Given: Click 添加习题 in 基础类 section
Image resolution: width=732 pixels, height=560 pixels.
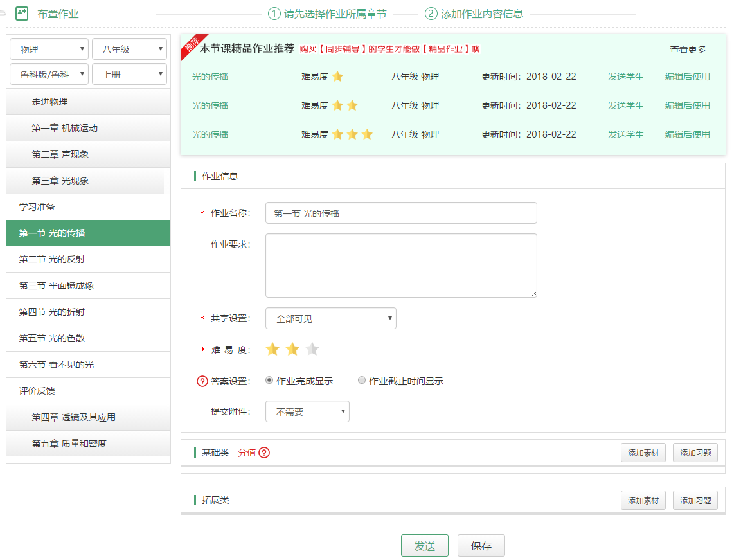Looking at the screenshot, I should click(x=695, y=453).
